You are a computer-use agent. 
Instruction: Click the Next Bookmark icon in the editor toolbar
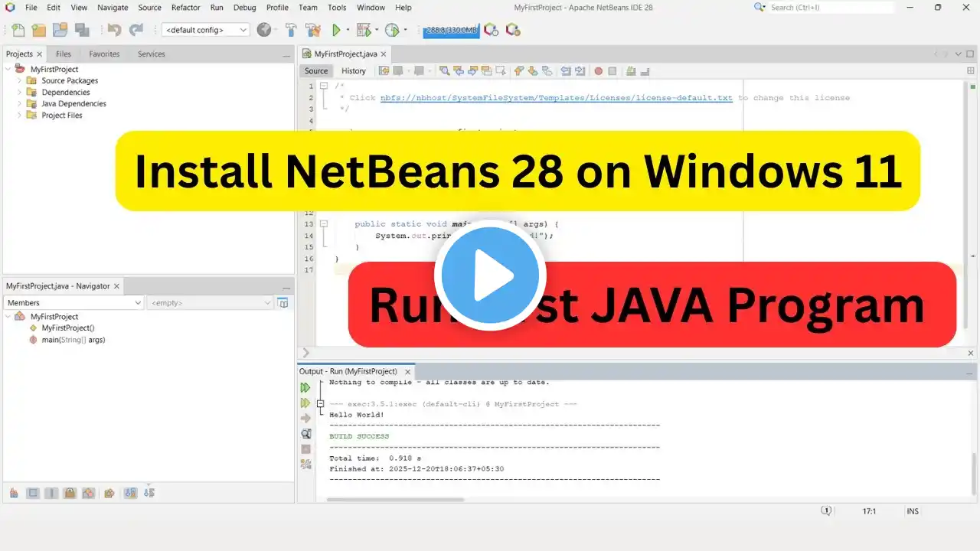point(533,70)
